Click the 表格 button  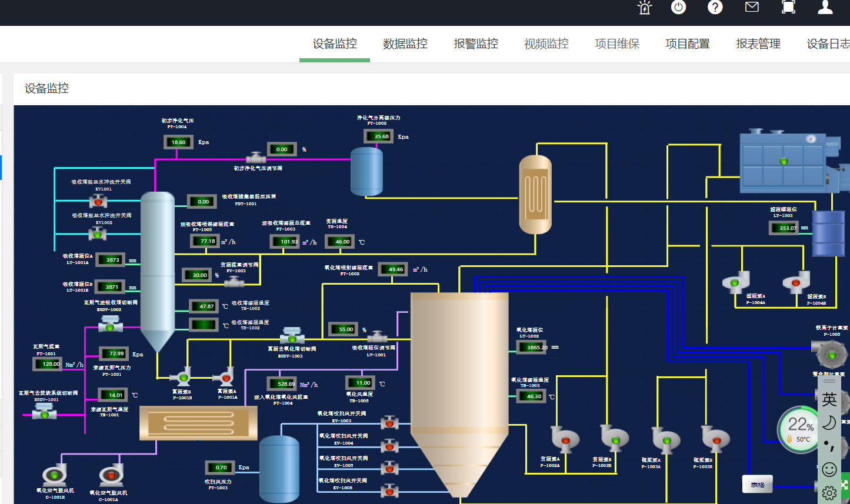pos(758,485)
